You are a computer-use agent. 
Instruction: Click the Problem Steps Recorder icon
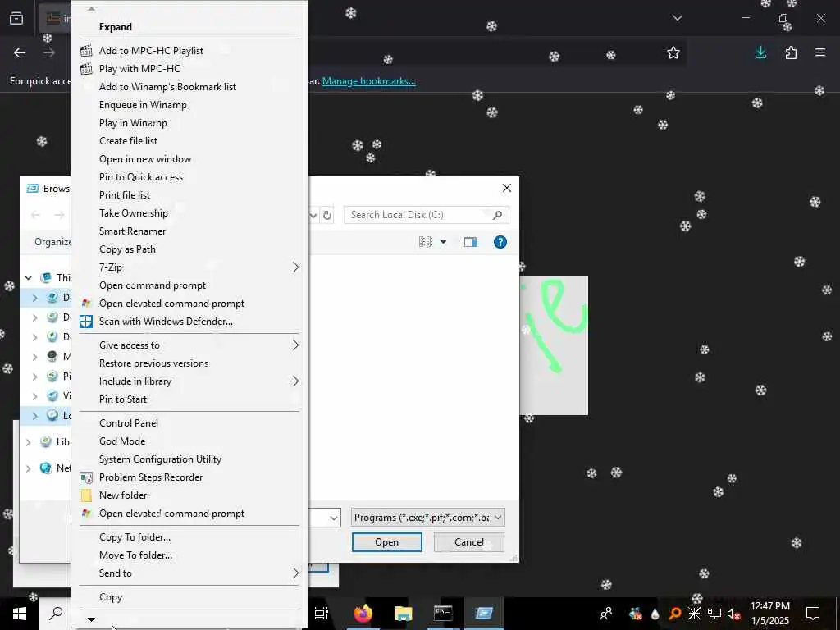point(85,477)
